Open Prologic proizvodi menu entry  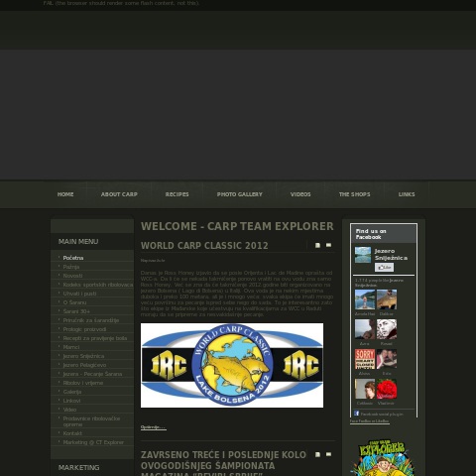pos(84,329)
